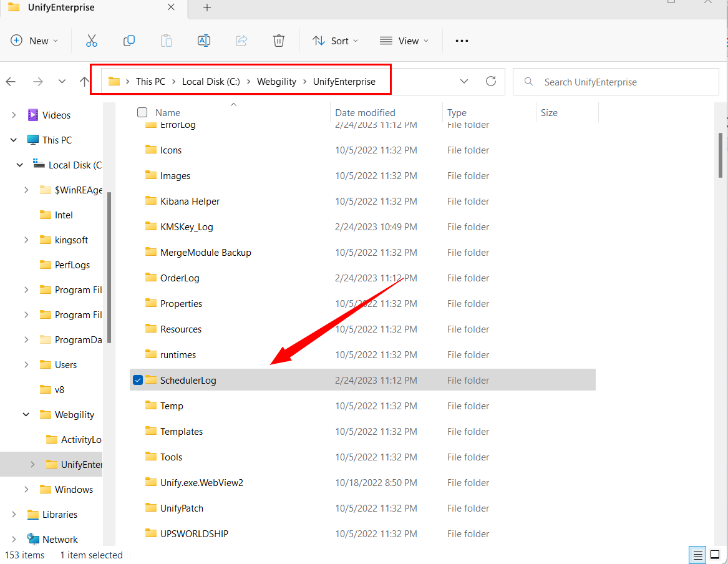Click This PC in breadcrumb path
The width and height of the screenshot is (728, 564).
pyautogui.click(x=150, y=82)
